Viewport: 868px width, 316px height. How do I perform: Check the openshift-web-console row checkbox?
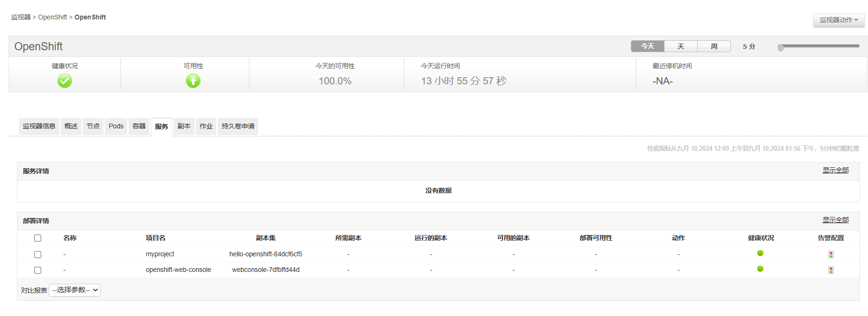pyautogui.click(x=38, y=270)
